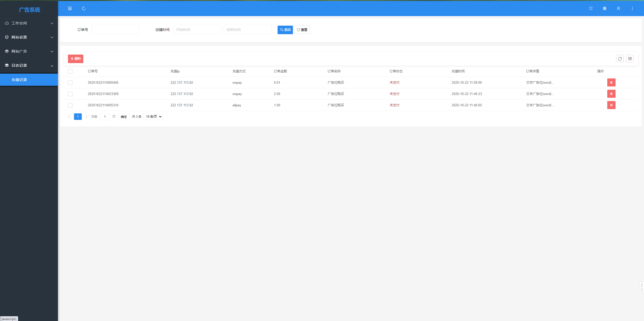
Task: Expand the 网站设置 sidebar section
Action: click(29, 37)
